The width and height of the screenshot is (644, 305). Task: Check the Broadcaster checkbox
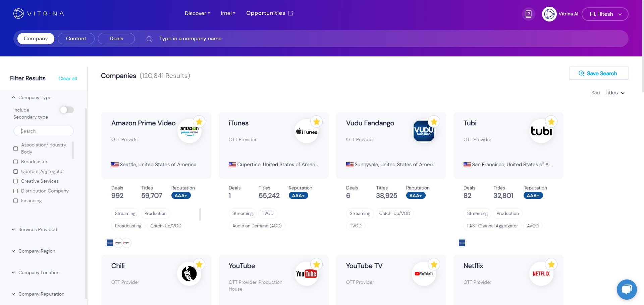pyautogui.click(x=15, y=162)
